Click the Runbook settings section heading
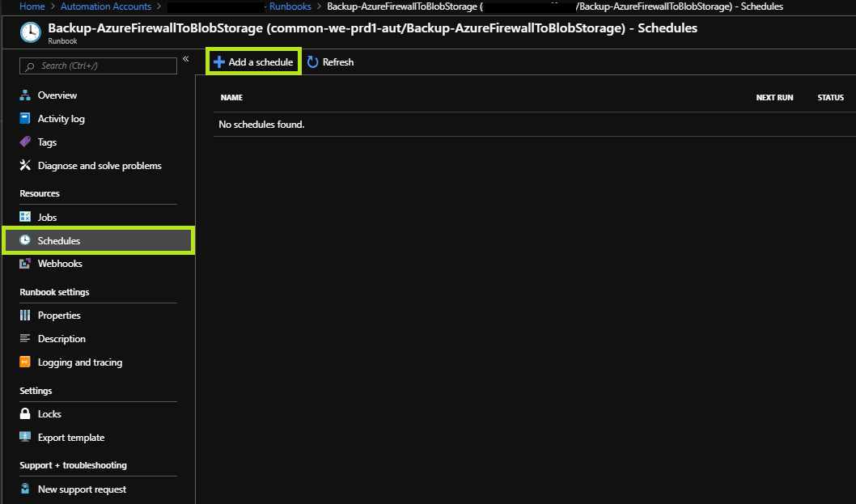Viewport: 856px width, 504px height. (x=54, y=292)
